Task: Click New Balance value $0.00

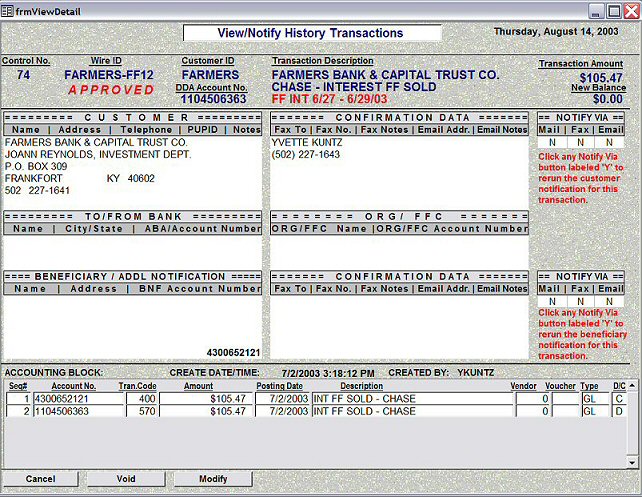Action: point(608,99)
